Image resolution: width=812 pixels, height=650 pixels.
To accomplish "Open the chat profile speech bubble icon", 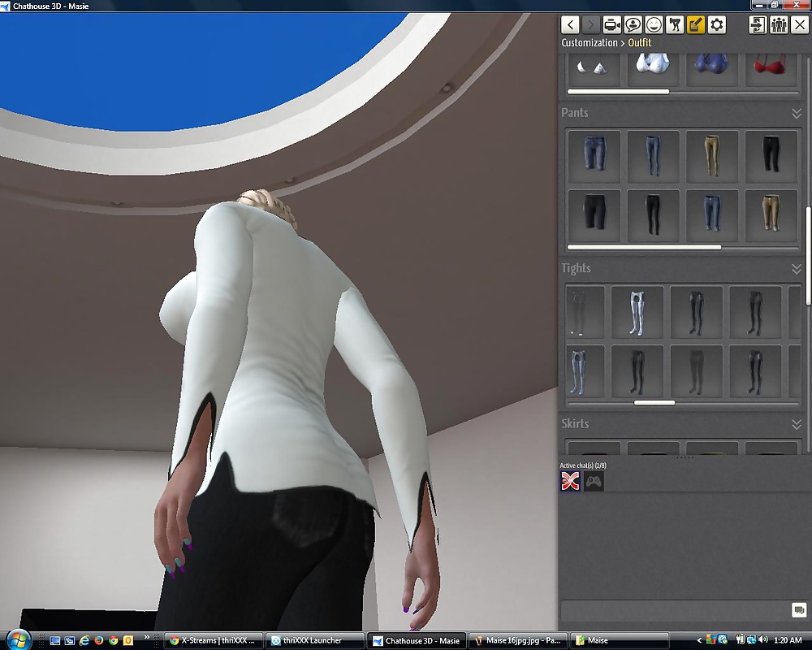I will coord(633,25).
